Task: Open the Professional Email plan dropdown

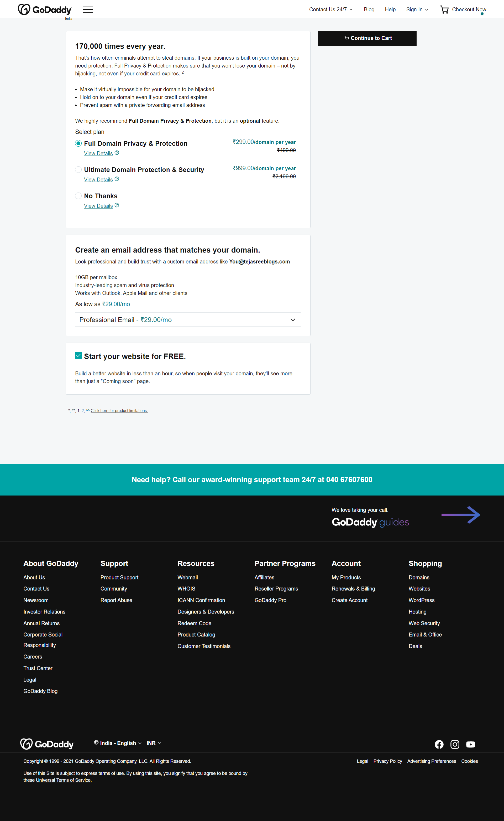Action: coord(188,319)
